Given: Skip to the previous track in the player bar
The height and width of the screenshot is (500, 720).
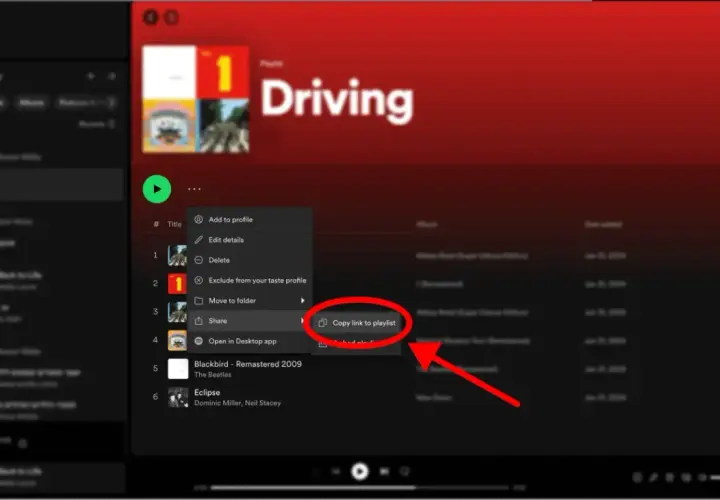Looking at the screenshot, I should [336, 472].
